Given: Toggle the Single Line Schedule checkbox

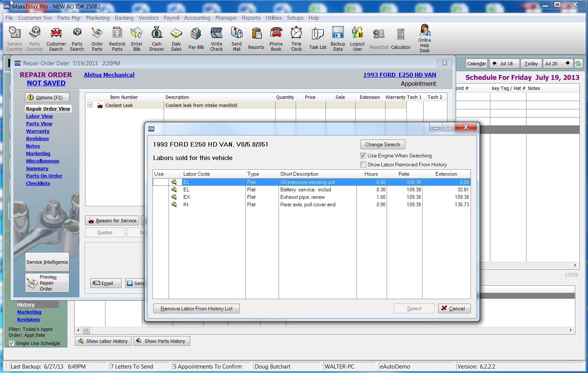Looking at the screenshot, I should 12,343.
